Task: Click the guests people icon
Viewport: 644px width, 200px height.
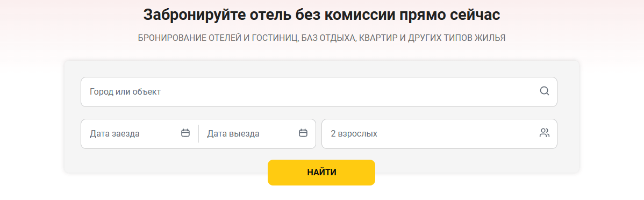Action: (x=544, y=133)
